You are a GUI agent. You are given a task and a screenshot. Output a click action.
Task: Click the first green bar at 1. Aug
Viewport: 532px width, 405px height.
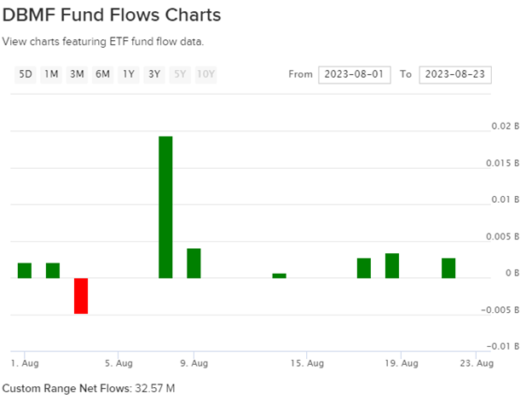coord(25,270)
